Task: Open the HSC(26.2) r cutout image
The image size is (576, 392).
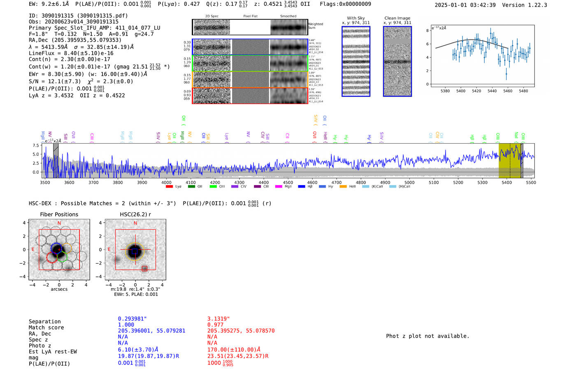Action: coord(135,250)
